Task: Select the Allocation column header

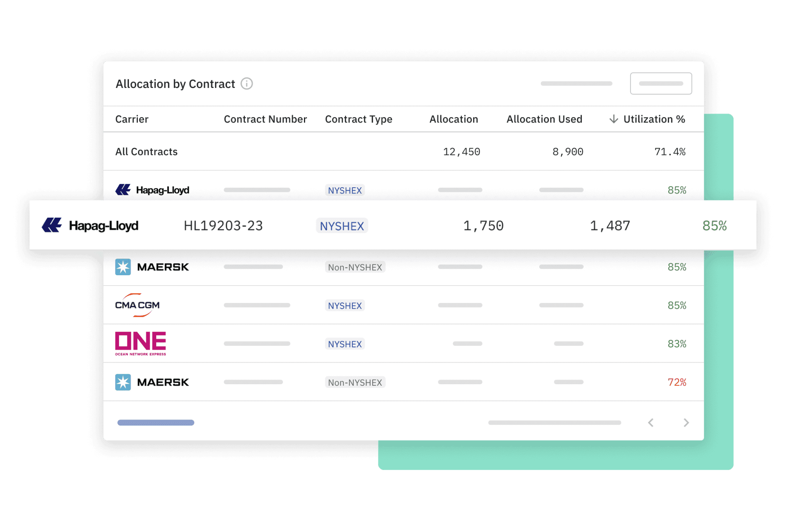Action: click(x=454, y=119)
